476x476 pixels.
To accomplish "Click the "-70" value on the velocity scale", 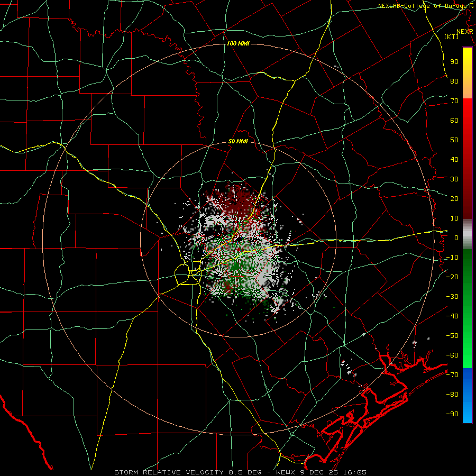I will pos(452,375).
